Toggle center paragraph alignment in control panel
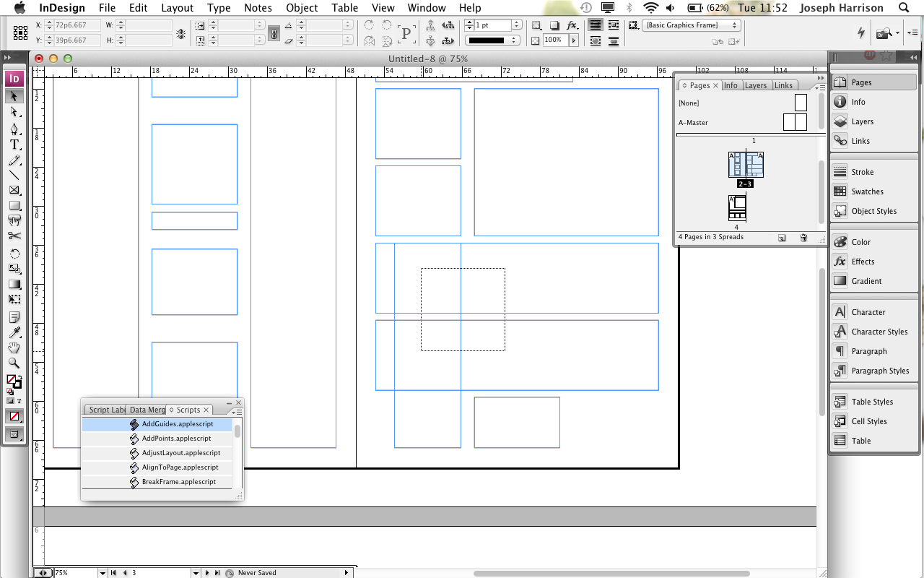The image size is (924, 578). 613,25
